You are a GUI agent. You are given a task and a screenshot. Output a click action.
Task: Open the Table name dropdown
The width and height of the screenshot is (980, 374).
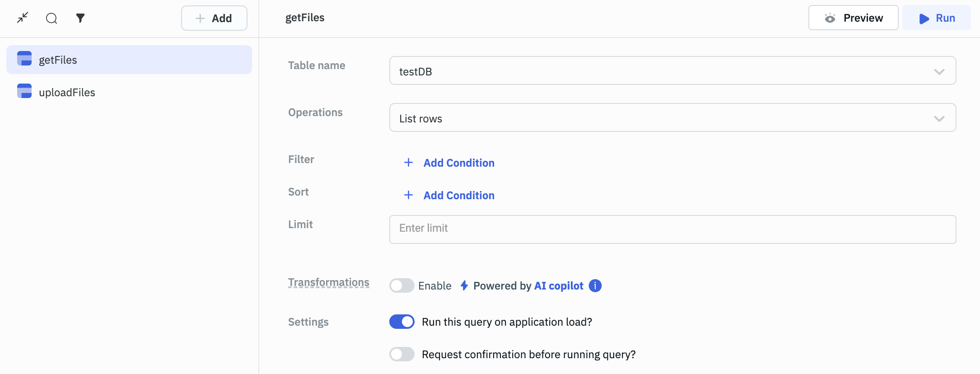click(x=672, y=71)
